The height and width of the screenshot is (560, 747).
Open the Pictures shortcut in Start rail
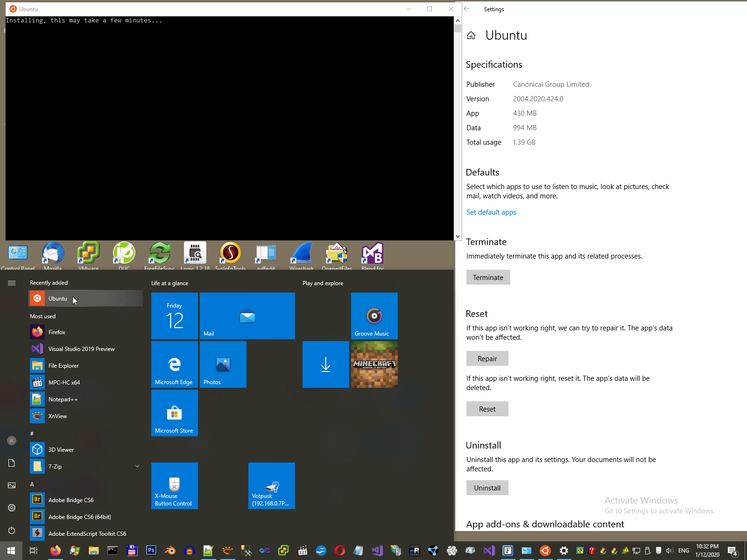coord(12,485)
